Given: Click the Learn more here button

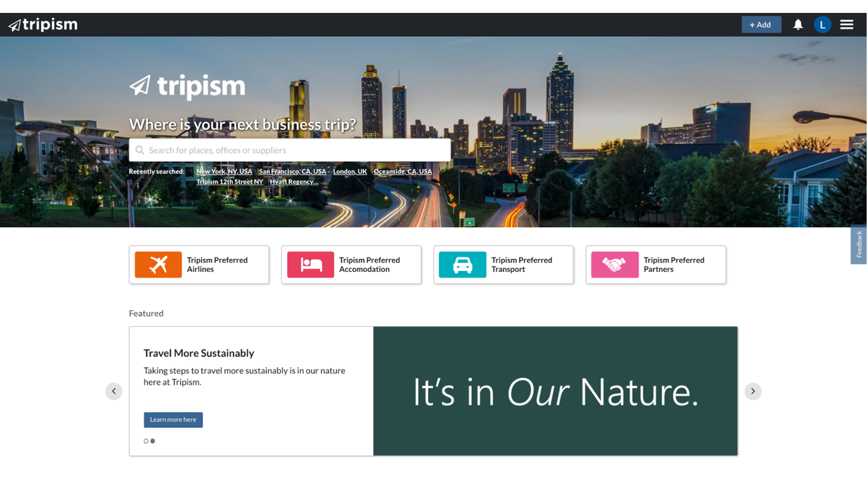Looking at the screenshot, I should coord(173,420).
